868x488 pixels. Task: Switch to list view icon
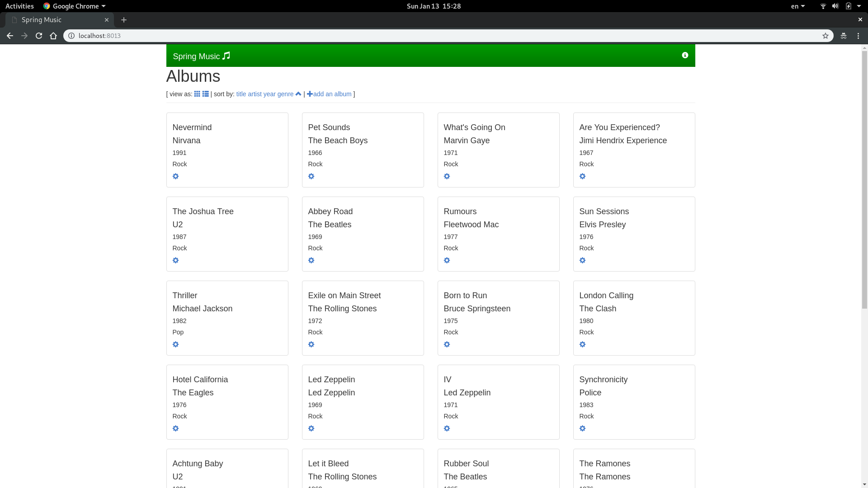coord(205,94)
